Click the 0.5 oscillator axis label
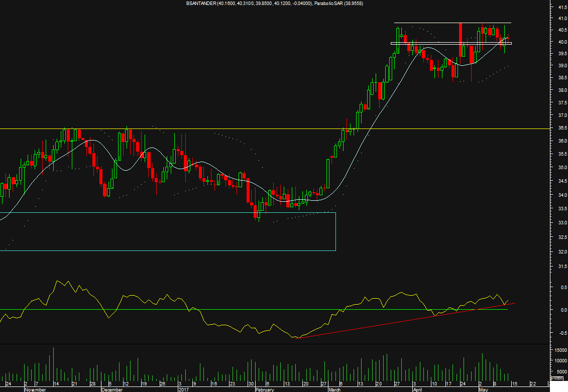 (x=564, y=288)
